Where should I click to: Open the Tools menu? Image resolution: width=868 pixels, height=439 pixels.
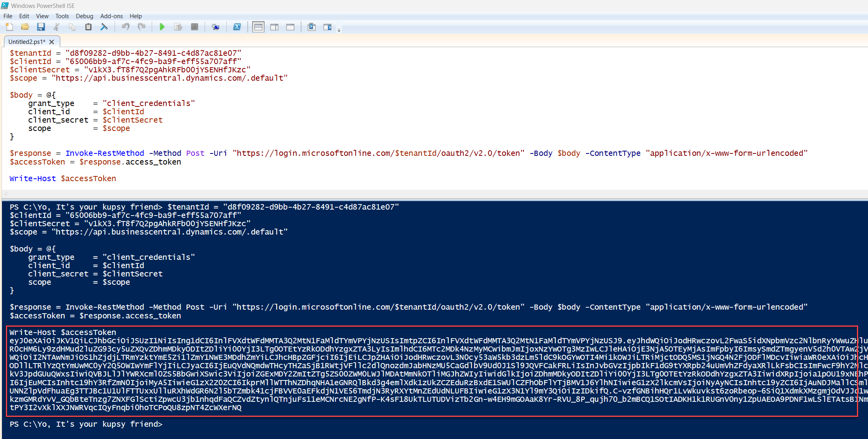62,16
